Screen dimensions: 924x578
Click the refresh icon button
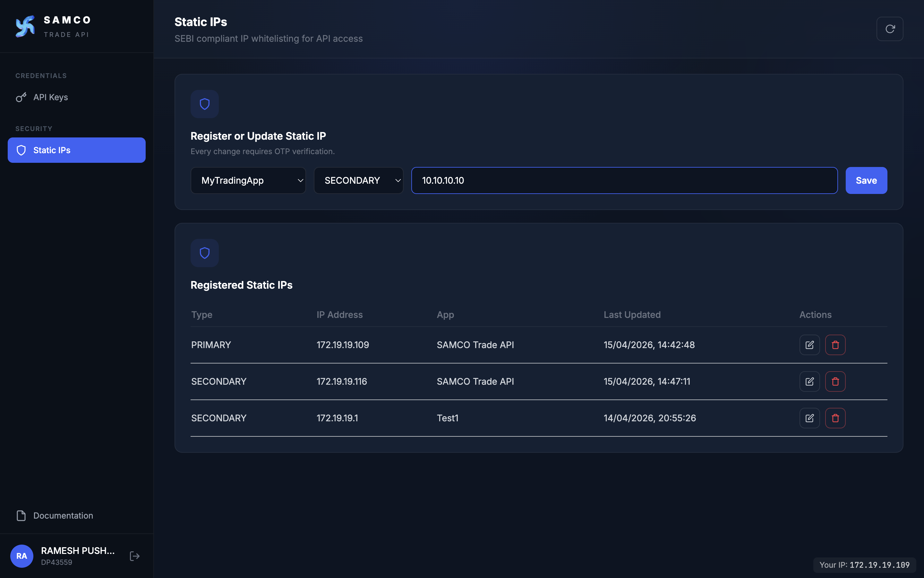pos(890,29)
